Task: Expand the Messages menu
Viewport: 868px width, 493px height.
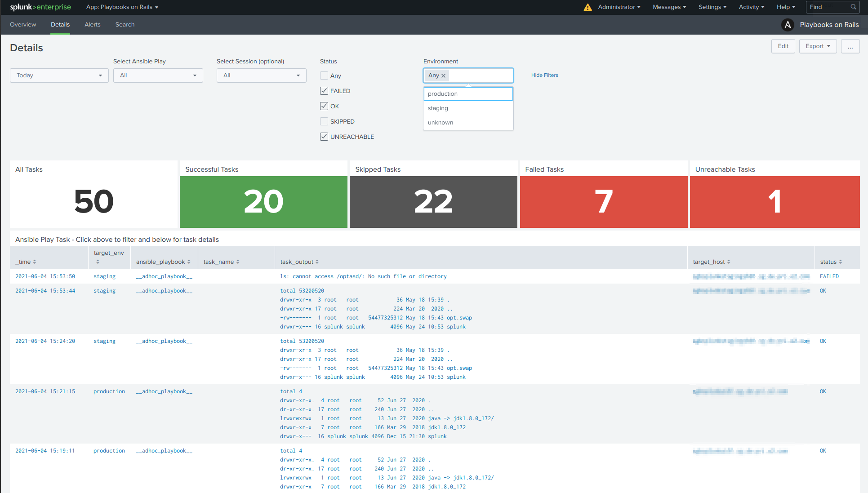Action: pyautogui.click(x=669, y=7)
